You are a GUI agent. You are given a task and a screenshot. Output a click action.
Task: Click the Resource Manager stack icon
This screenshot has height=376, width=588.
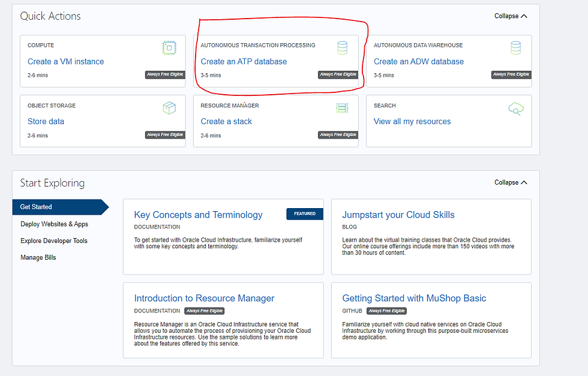pyautogui.click(x=342, y=108)
